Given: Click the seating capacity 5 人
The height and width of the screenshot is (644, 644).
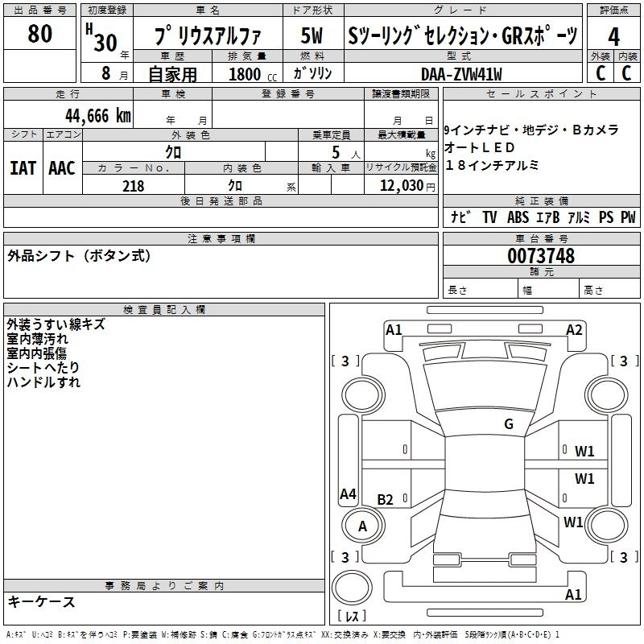Looking at the screenshot, I should click(x=346, y=153).
